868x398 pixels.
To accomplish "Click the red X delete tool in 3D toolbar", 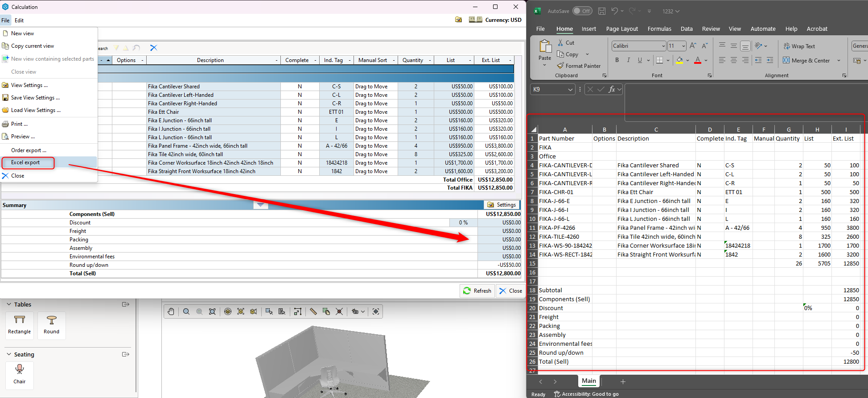I will [339, 311].
